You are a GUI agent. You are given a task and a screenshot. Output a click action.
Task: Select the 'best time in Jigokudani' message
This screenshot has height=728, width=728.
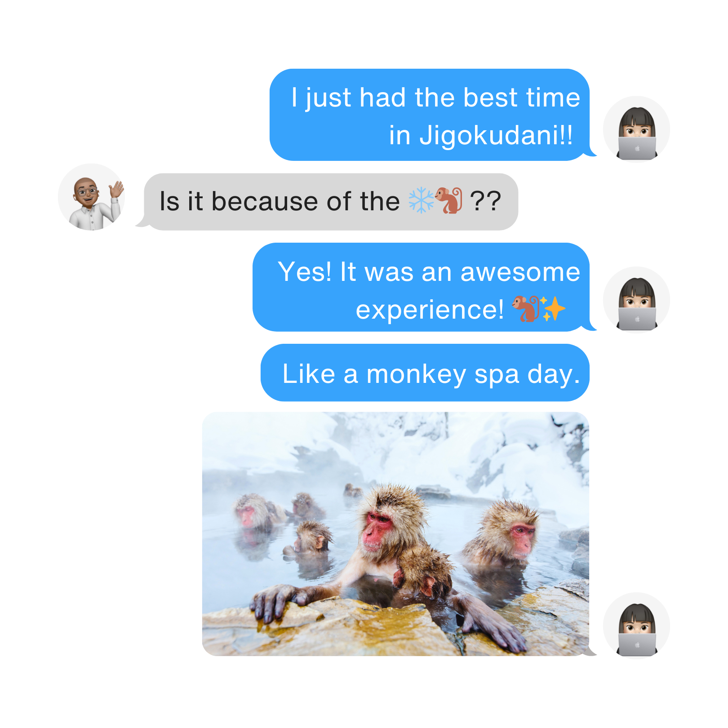[430, 115]
